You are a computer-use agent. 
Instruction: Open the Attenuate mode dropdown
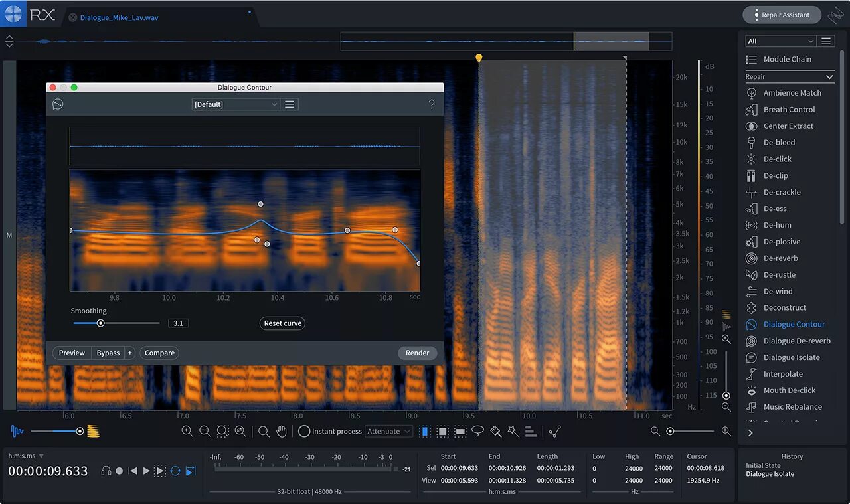[389, 431]
